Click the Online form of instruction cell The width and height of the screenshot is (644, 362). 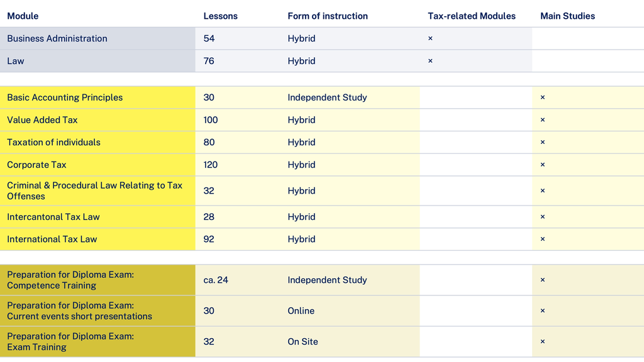pos(301,310)
